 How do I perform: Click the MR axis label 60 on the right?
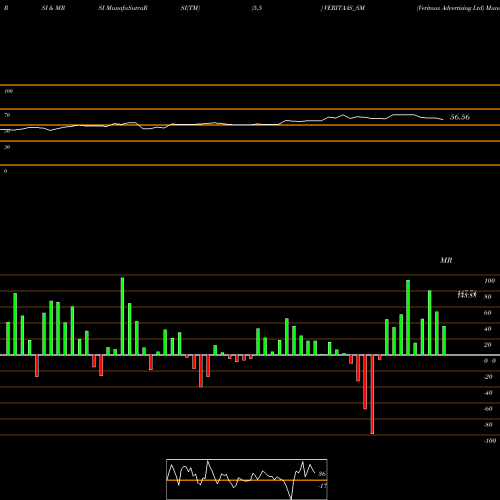coord(487,313)
